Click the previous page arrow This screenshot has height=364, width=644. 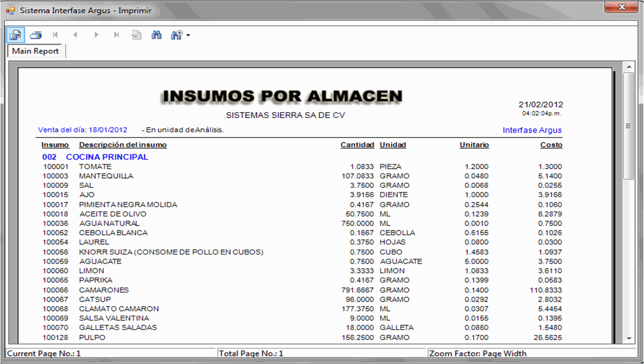(x=75, y=35)
